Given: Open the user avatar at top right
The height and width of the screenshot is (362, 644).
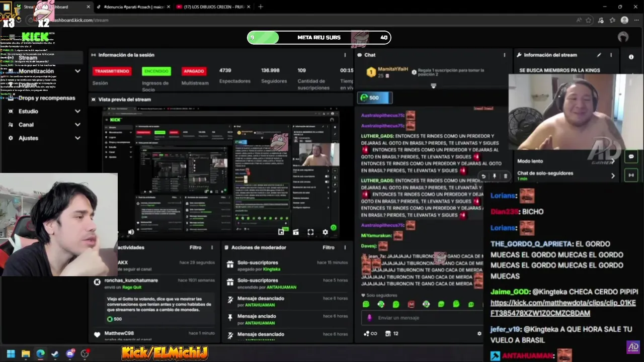Looking at the screenshot, I should click(623, 37).
